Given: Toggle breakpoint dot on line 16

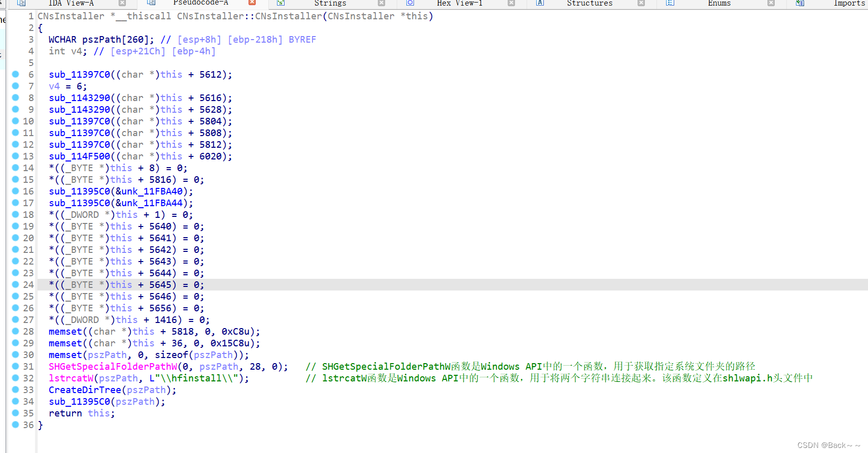Looking at the screenshot, I should pos(16,191).
